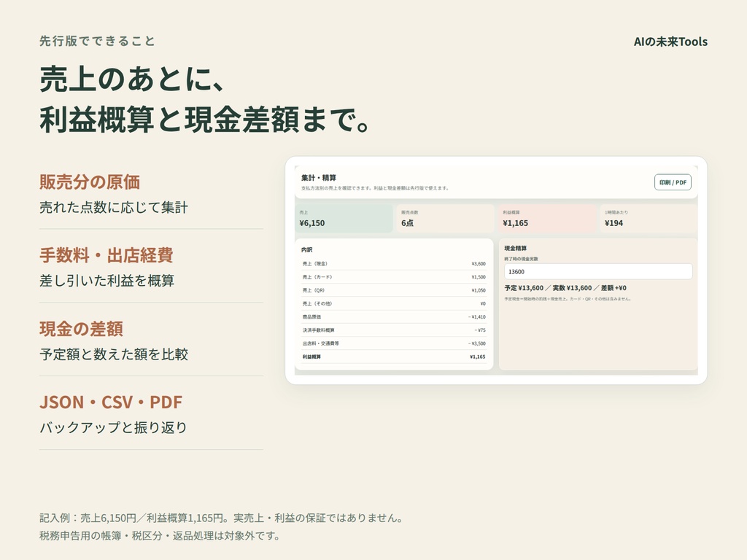Click the 予定現金＝開始時の釣銭 note under 現金精算
This screenshot has height=560, width=747.
[568, 299]
